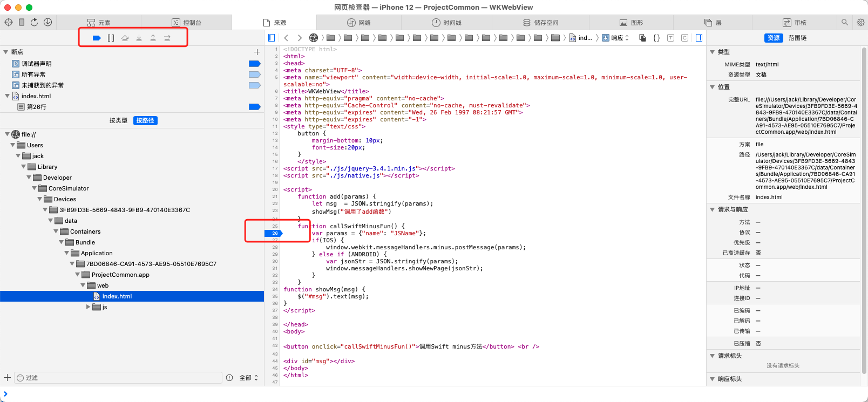
Task: Click ind... file in the path bar
Action: coord(581,38)
